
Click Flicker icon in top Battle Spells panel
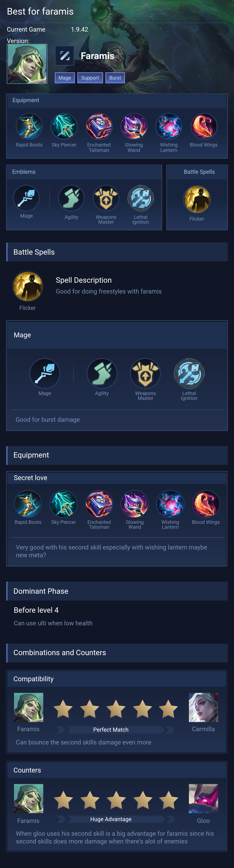point(196,199)
